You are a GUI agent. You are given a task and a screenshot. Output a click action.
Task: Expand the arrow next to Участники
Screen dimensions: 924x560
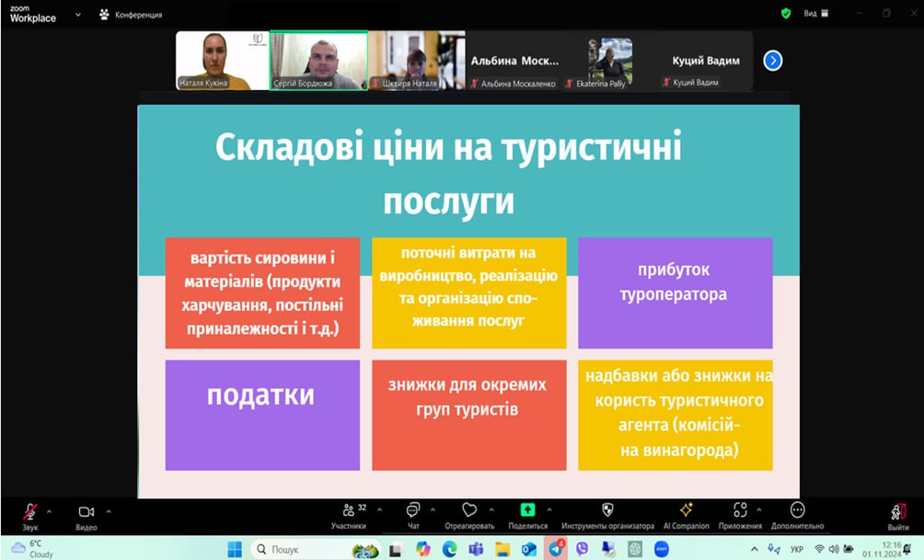click(x=379, y=509)
